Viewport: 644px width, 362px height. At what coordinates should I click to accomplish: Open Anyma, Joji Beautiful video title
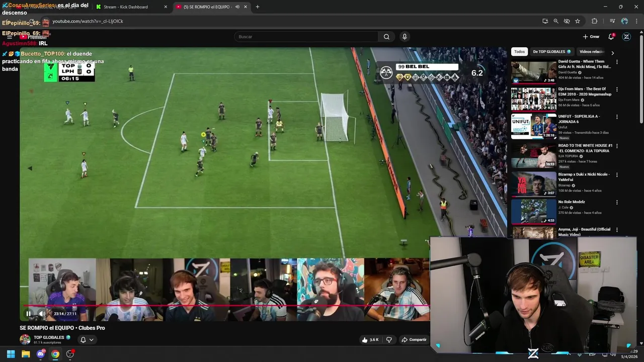pyautogui.click(x=584, y=232)
